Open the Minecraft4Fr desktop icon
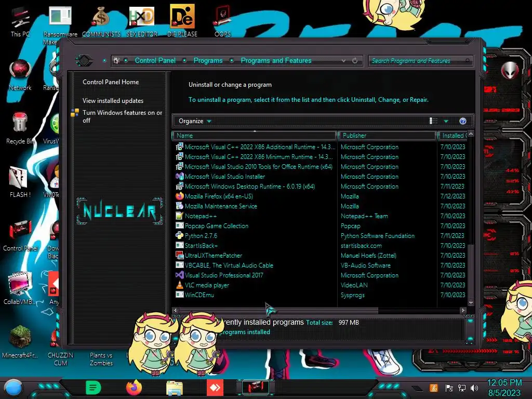 [x=20, y=342]
